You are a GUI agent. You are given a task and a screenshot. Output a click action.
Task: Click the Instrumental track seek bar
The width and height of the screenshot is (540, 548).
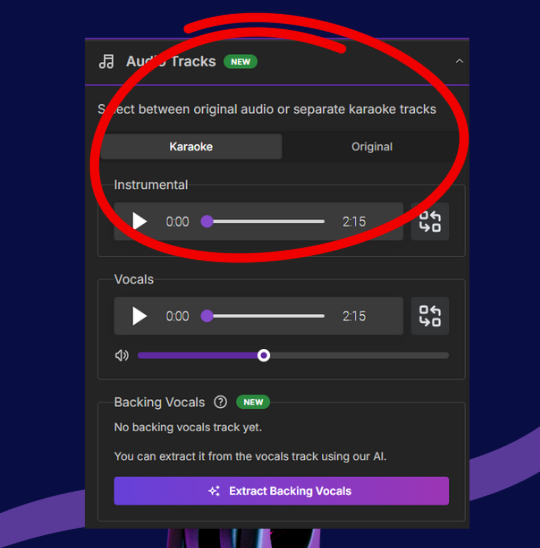(x=263, y=221)
